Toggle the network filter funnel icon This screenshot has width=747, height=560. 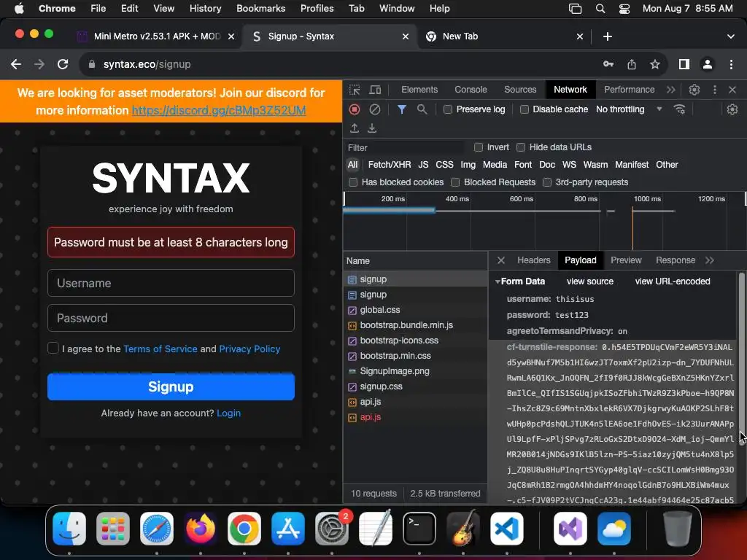coord(402,109)
